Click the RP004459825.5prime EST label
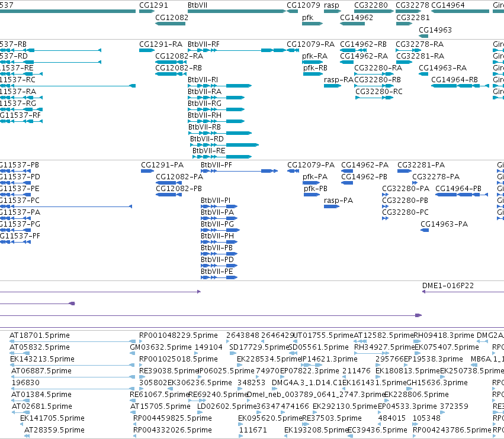The width and height of the screenshot is (504, 439). coord(172,418)
